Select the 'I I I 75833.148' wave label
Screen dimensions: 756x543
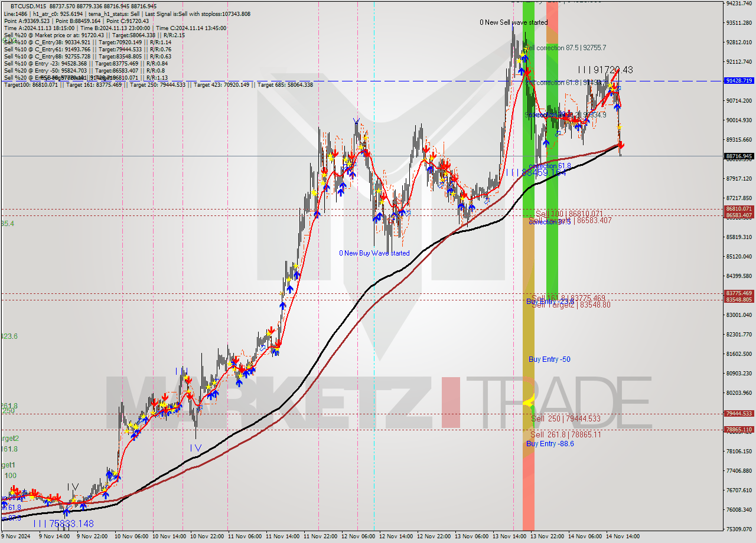click(63, 523)
